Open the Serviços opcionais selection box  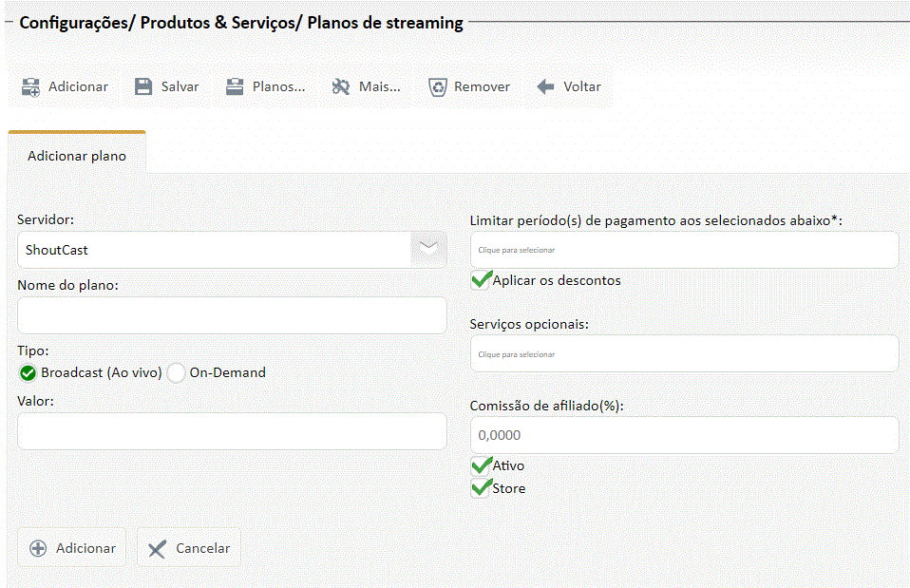pyautogui.click(x=684, y=353)
